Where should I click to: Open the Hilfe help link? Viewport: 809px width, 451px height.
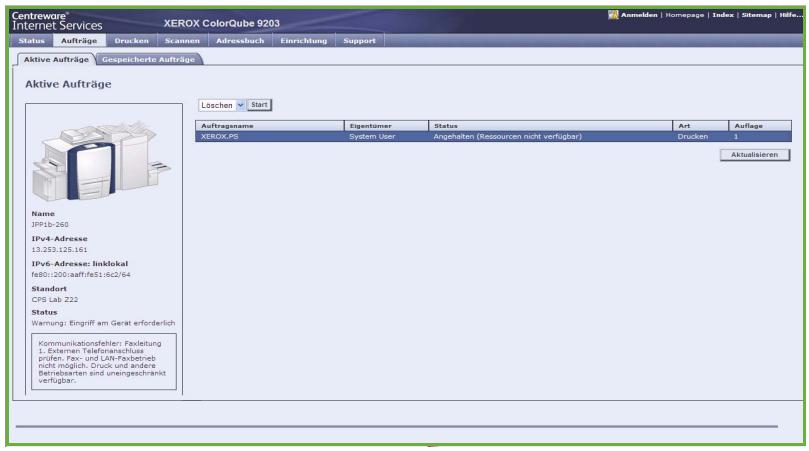(x=790, y=15)
